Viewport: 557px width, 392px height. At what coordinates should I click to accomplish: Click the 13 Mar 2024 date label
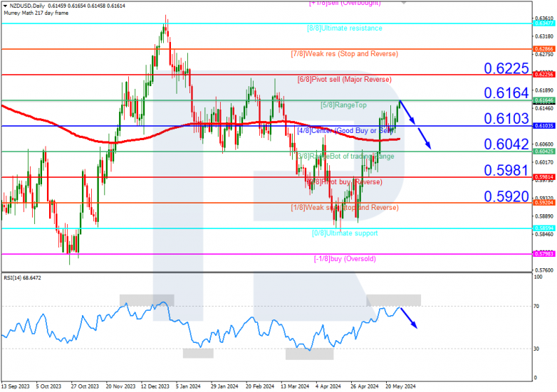(x=295, y=386)
